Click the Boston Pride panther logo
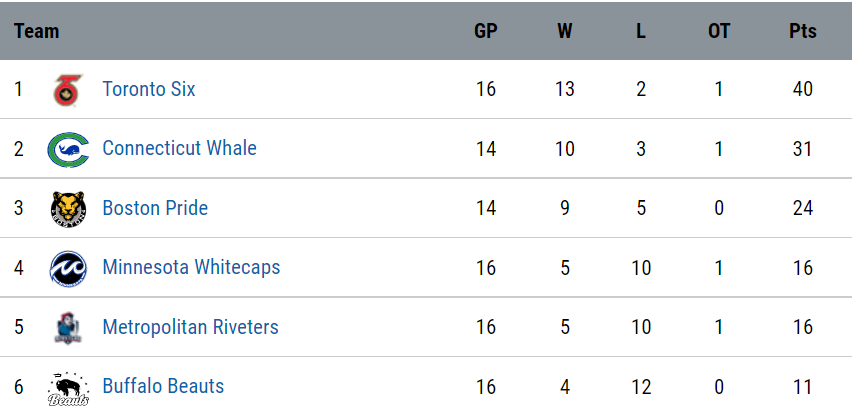This screenshot has width=852, height=415. pyautogui.click(x=68, y=209)
